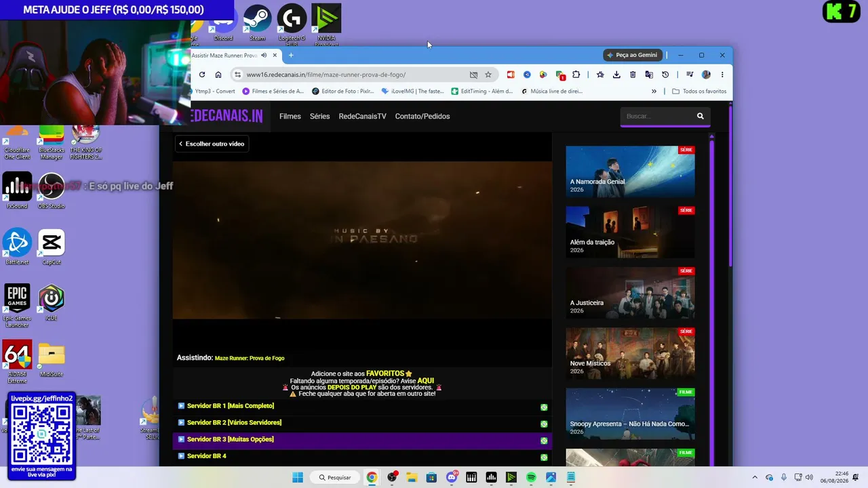Open the CapCut desktop shortcut
This screenshot has height=488, width=868.
pyautogui.click(x=51, y=247)
